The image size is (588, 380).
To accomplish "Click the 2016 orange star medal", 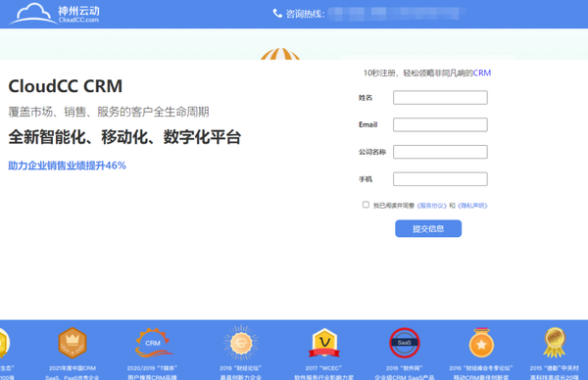I will click(481, 343).
